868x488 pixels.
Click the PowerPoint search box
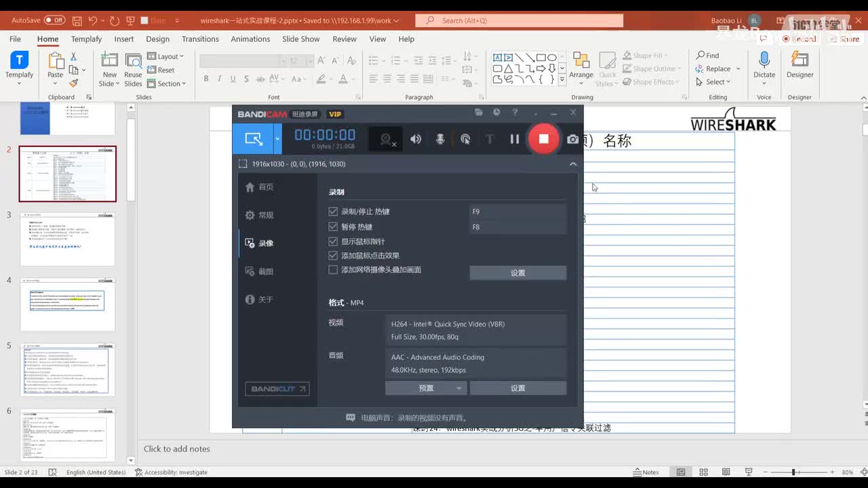[x=519, y=20]
